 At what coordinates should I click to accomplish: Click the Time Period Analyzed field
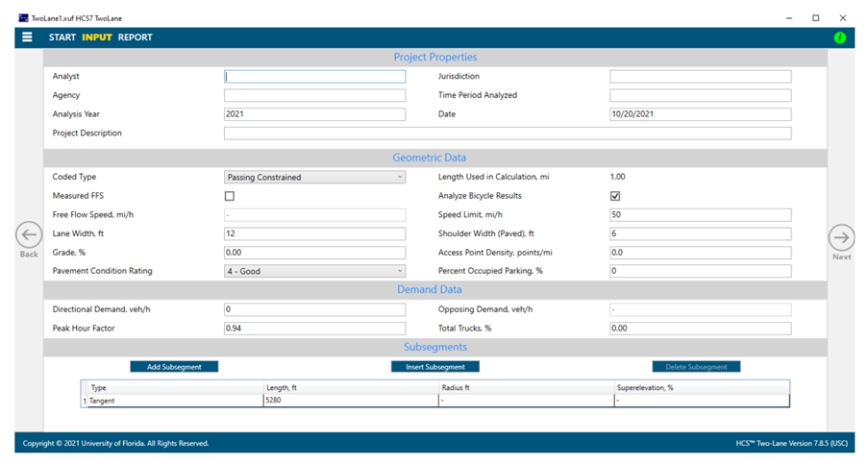coord(701,95)
